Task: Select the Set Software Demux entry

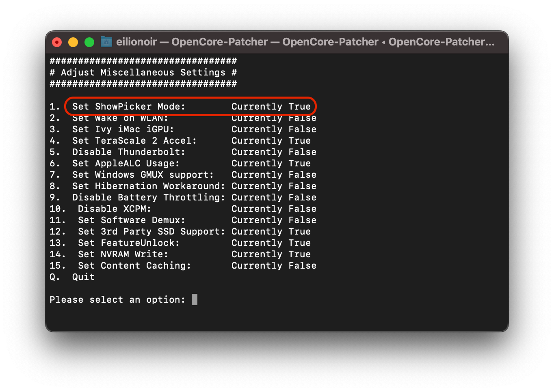Action: [x=131, y=220]
